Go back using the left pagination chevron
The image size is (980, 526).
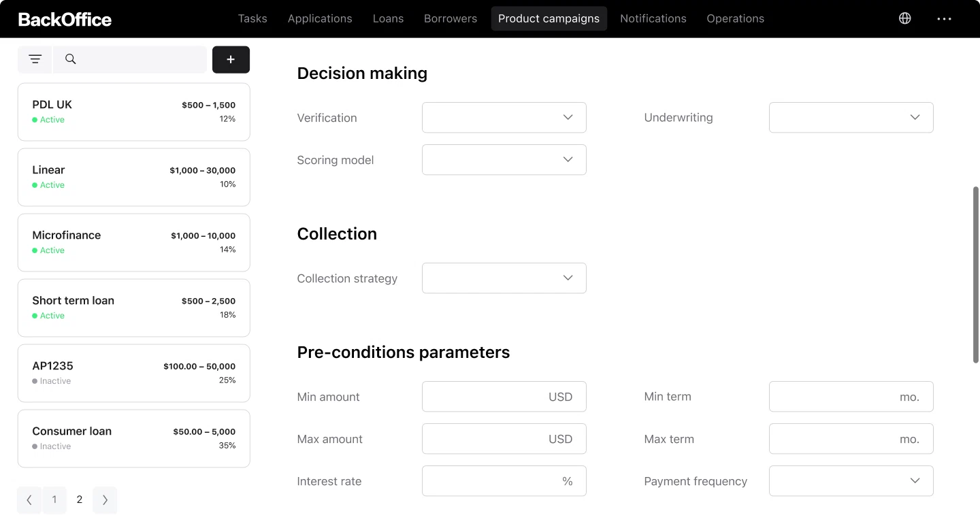[29, 499]
